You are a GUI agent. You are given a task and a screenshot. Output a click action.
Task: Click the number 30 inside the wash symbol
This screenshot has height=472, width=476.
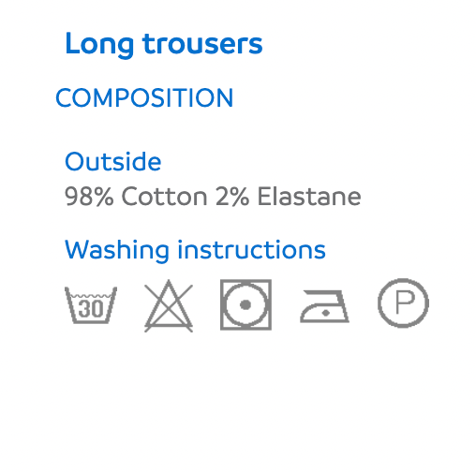91,309
